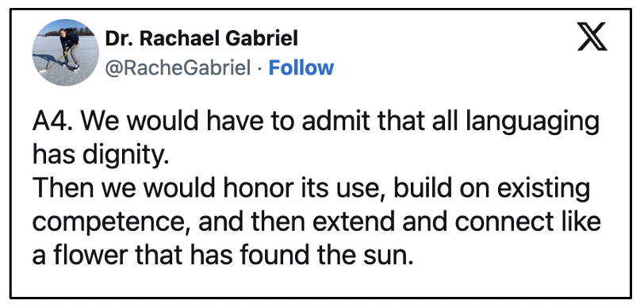
Task: View Dr. Rachael Gabriel's profile photo
Action: pos(65,52)
